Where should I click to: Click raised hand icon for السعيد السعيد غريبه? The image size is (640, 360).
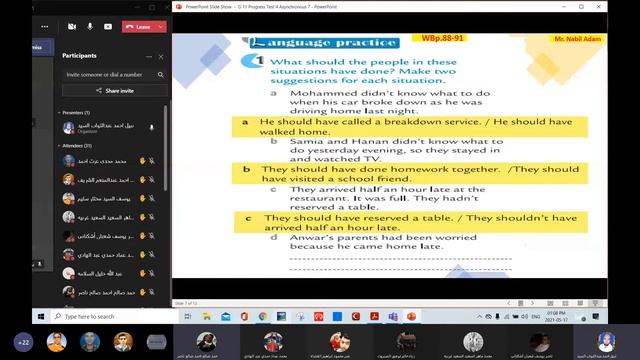142,217
